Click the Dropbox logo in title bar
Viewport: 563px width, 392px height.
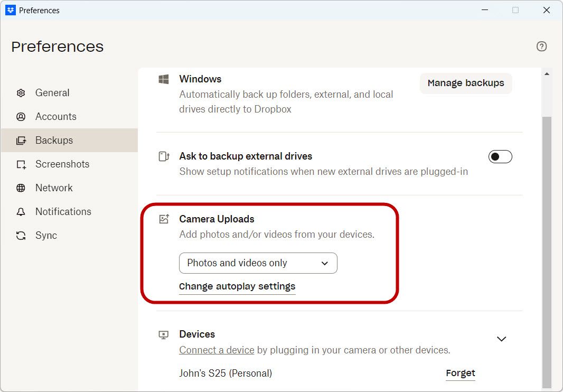[x=11, y=10]
